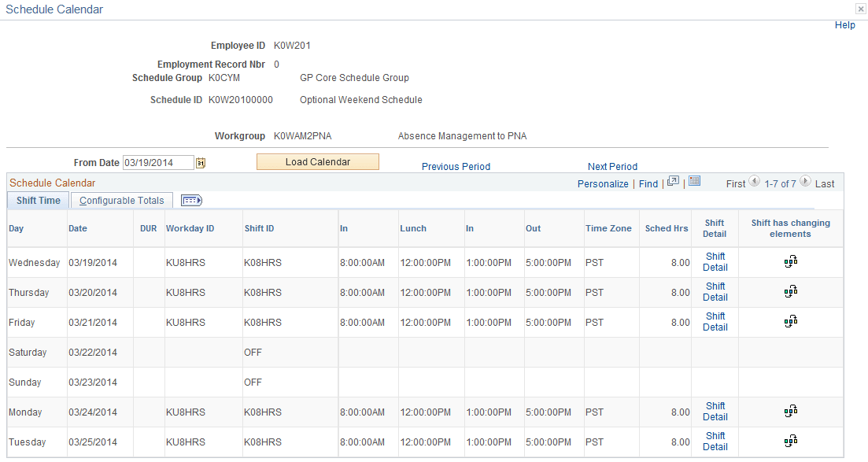Select the 03/24/2014 date cell
868x462 pixels.
click(x=93, y=412)
